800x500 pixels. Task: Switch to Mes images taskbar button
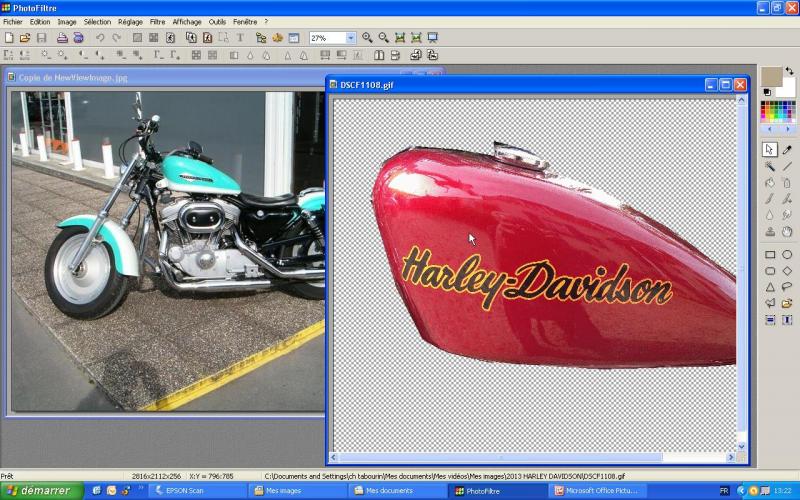coord(298,491)
